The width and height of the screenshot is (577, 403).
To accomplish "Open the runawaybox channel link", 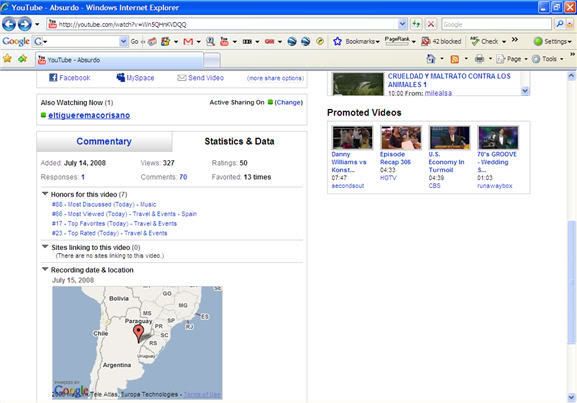I will pyautogui.click(x=495, y=186).
